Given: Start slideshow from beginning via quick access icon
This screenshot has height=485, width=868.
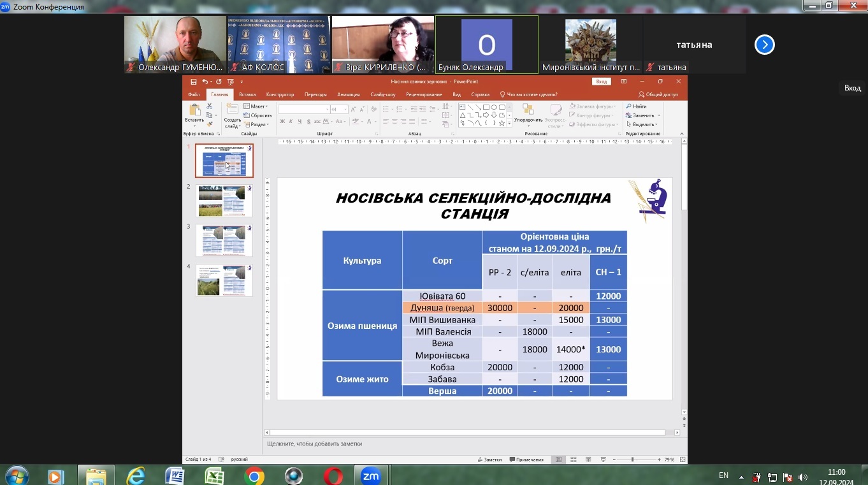Looking at the screenshot, I should [x=230, y=82].
